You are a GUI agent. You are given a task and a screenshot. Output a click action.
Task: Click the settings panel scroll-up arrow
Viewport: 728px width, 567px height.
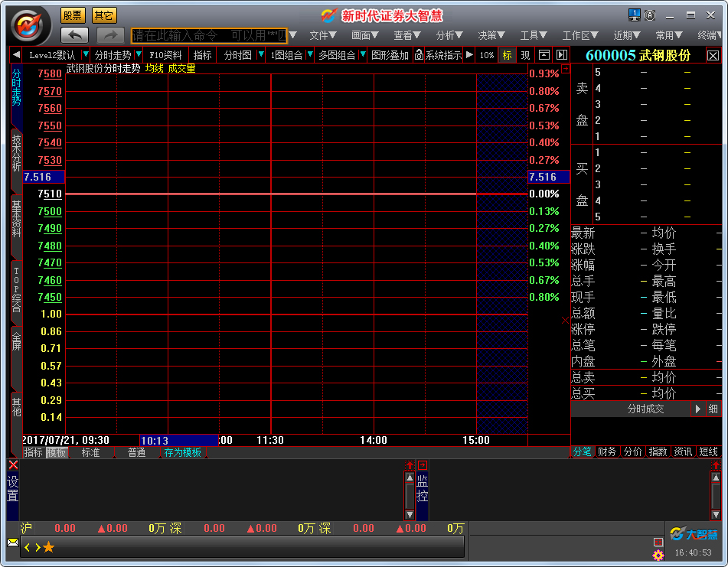(410, 477)
